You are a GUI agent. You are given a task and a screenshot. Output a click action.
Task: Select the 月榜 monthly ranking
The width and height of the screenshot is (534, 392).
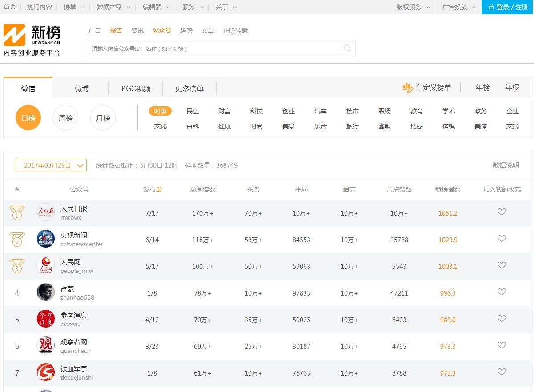(x=103, y=118)
